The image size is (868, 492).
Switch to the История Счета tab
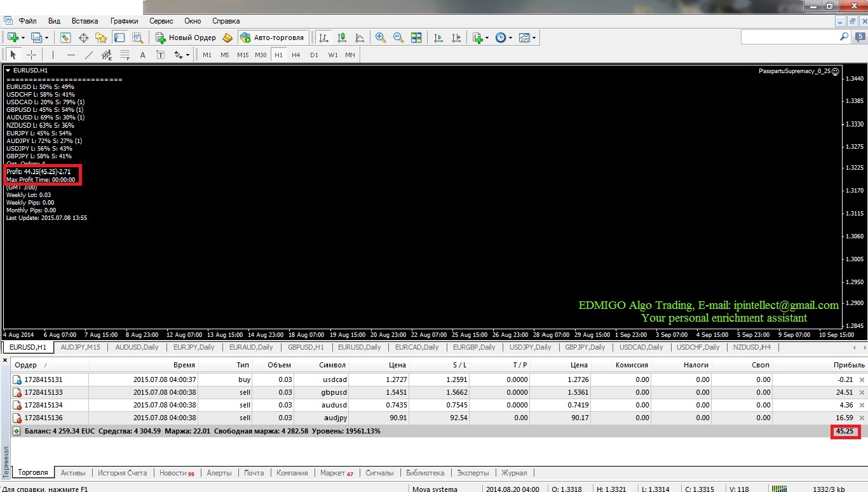122,473
